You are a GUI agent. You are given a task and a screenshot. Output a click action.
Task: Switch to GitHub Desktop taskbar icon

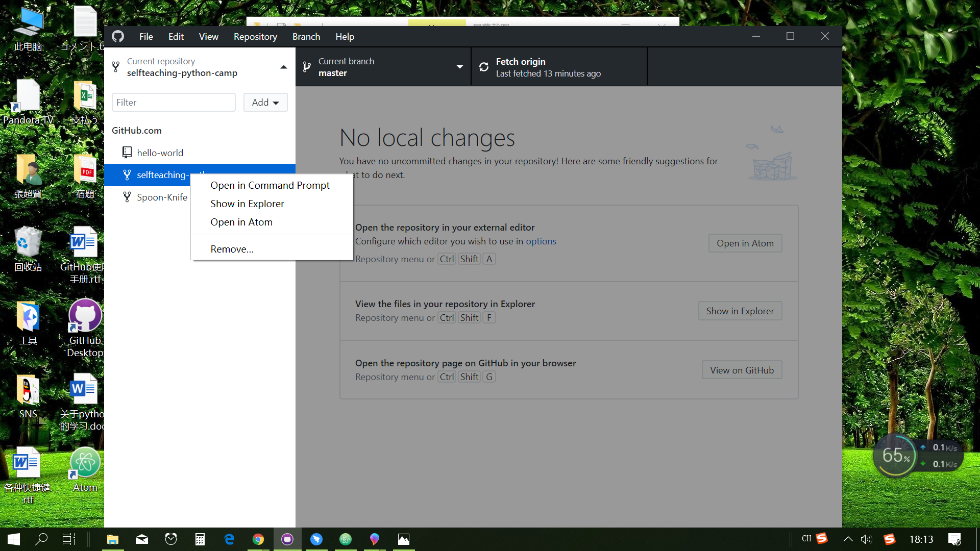tap(287, 539)
